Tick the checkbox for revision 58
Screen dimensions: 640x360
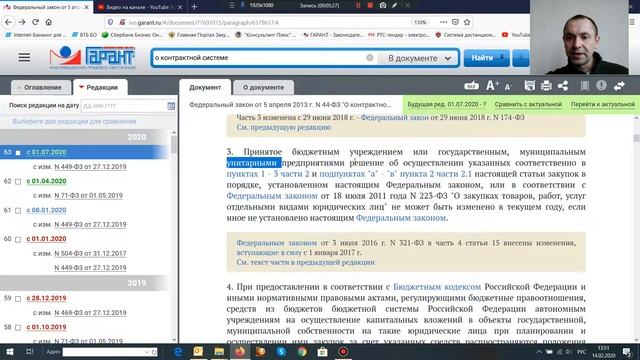pos(18,328)
